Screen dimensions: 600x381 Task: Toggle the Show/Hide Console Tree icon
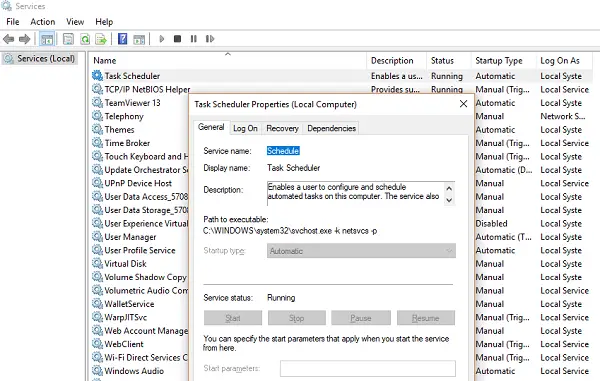(47, 39)
